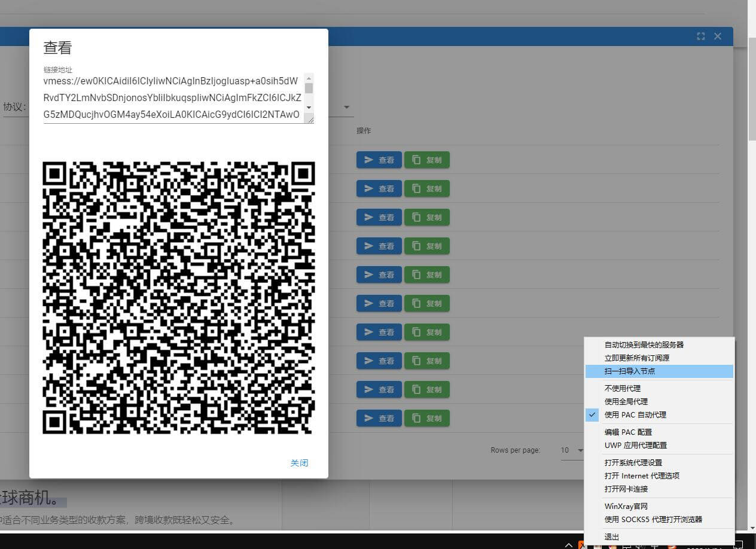This screenshot has height=549, width=756.
Task: Click the link text area's scroll-down arrow
Action: (x=309, y=107)
